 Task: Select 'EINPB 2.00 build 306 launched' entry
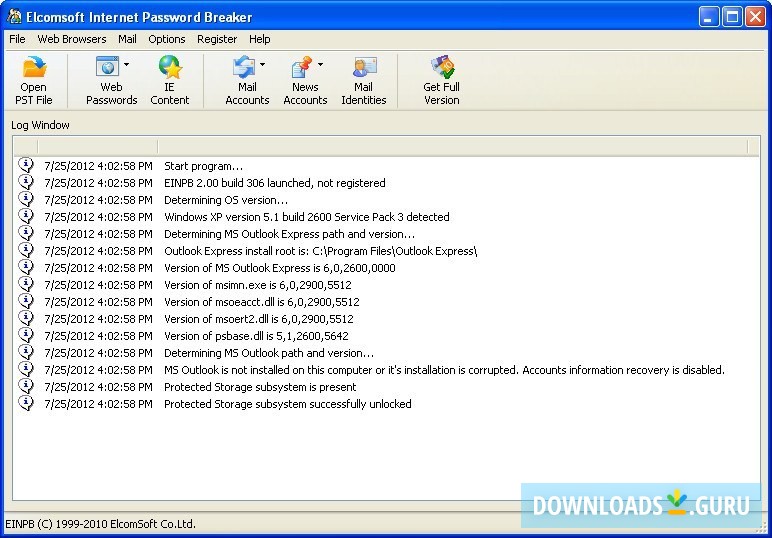coord(275,183)
